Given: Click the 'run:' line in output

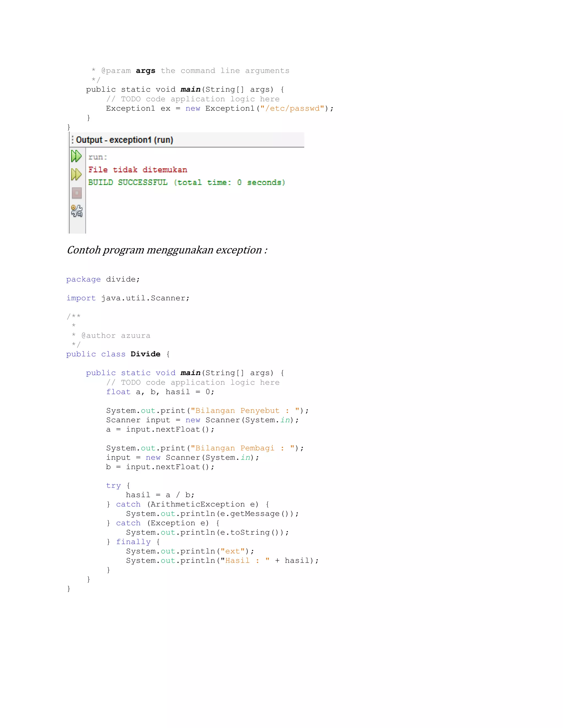Looking at the screenshot, I should pos(98,157).
